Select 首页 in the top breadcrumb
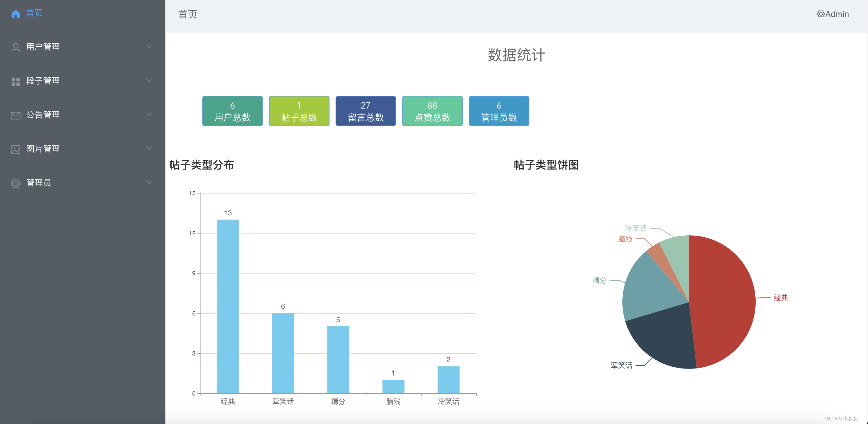This screenshot has height=424, width=868. (x=188, y=14)
